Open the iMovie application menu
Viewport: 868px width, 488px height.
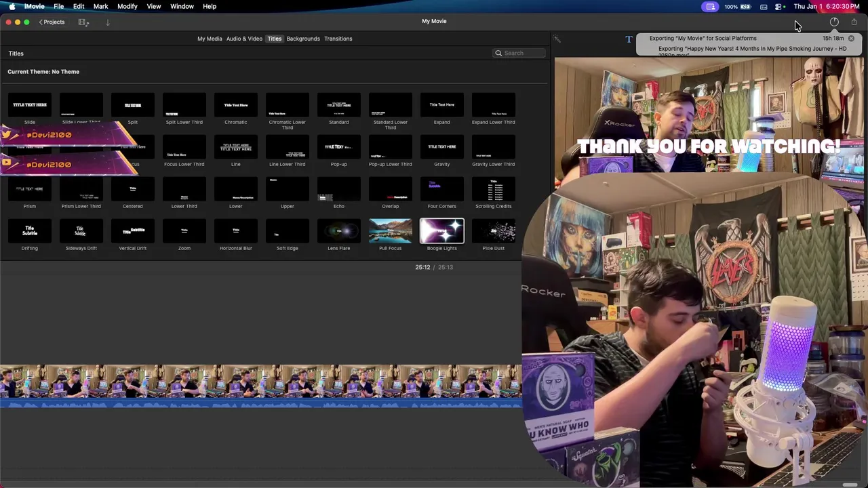pos(34,7)
